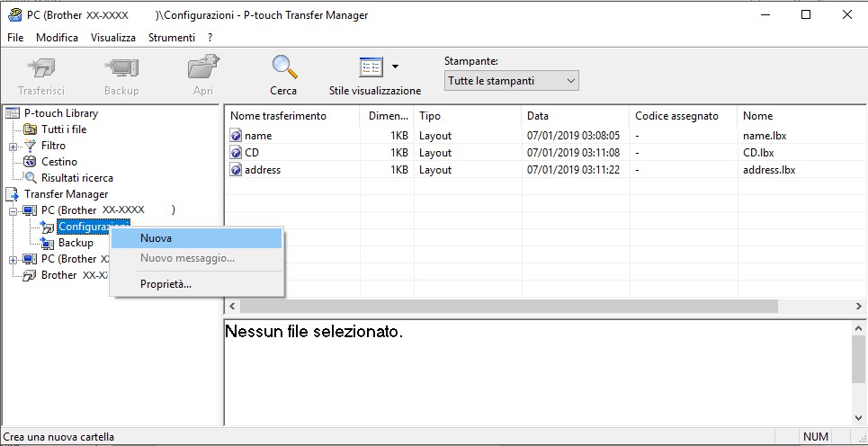
Task: Open the Stile visualizzazione dropdown arrow
Action: click(x=395, y=67)
